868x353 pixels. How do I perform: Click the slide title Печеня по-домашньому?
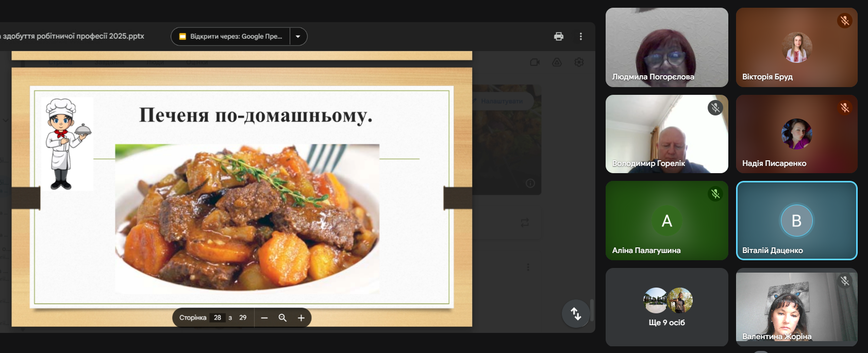pyautogui.click(x=256, y=115)
